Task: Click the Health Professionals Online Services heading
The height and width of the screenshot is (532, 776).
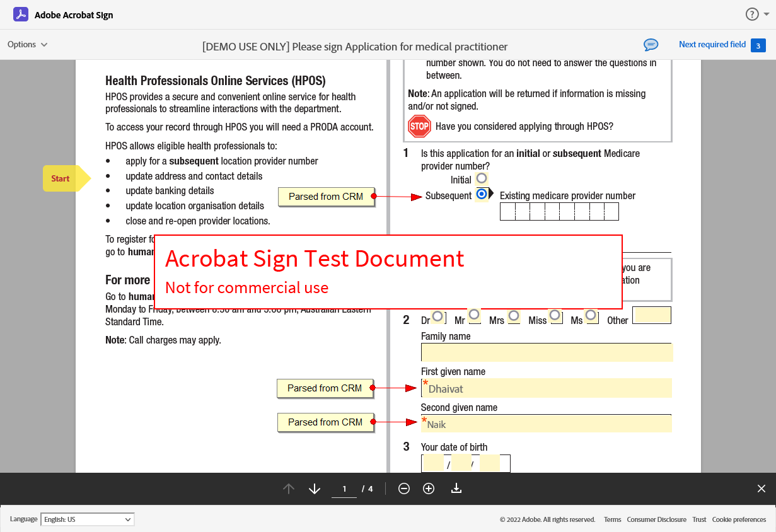Action: tap(216, 81)
